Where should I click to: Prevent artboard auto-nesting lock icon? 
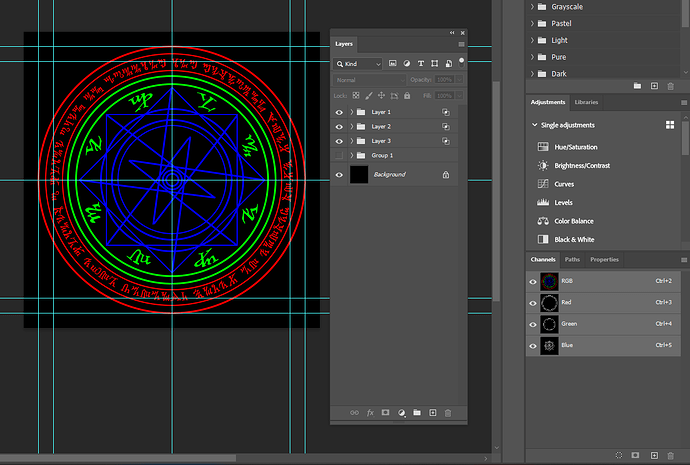click(394, 95)
